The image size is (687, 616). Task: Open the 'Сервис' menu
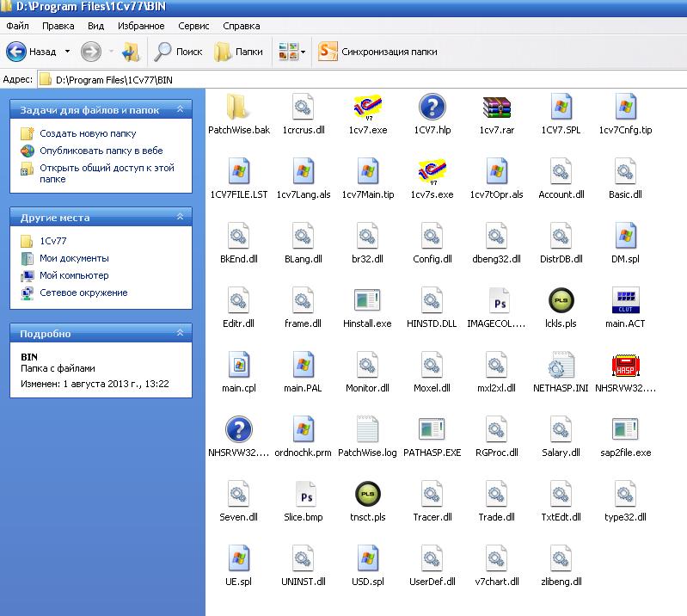pos(193,26)
